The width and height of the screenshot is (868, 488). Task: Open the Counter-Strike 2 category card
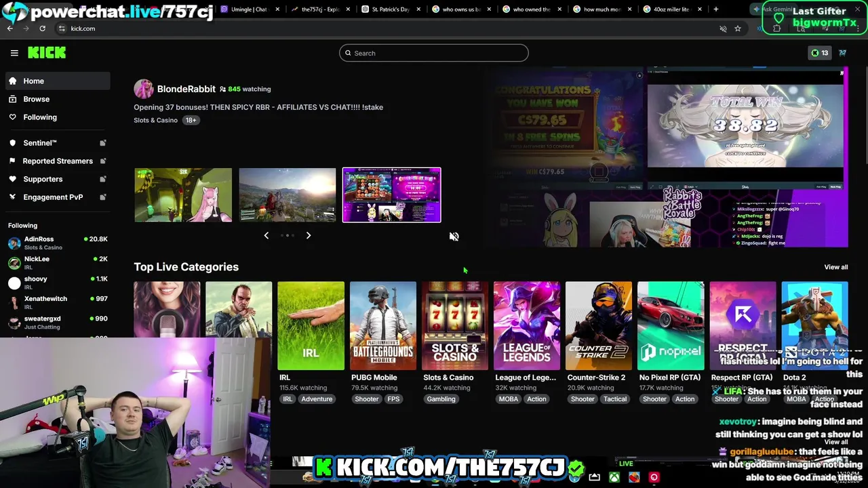click(x=599, y=326)
